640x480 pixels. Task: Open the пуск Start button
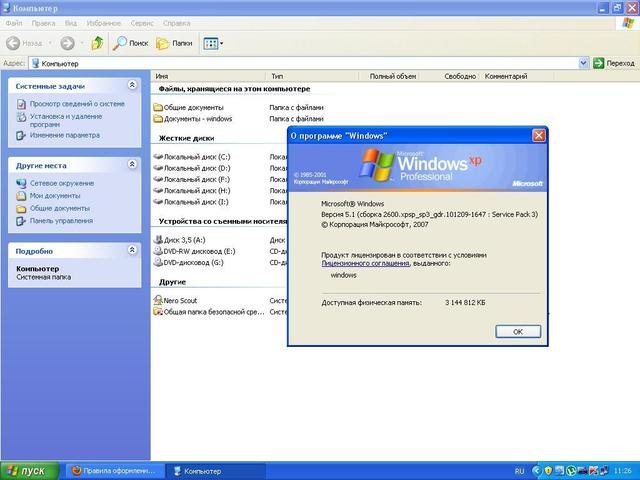tap(28, 470)
